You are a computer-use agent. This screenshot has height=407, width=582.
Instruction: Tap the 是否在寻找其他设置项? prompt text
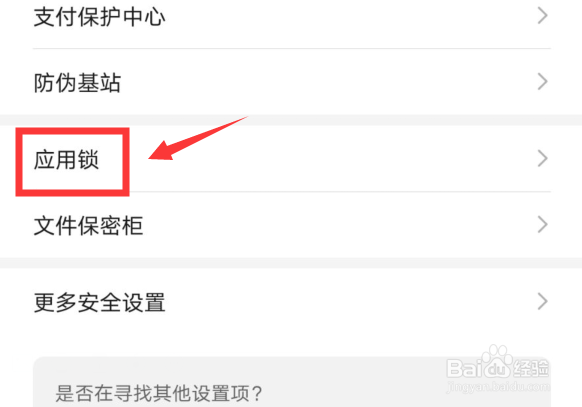click(159, 393)
